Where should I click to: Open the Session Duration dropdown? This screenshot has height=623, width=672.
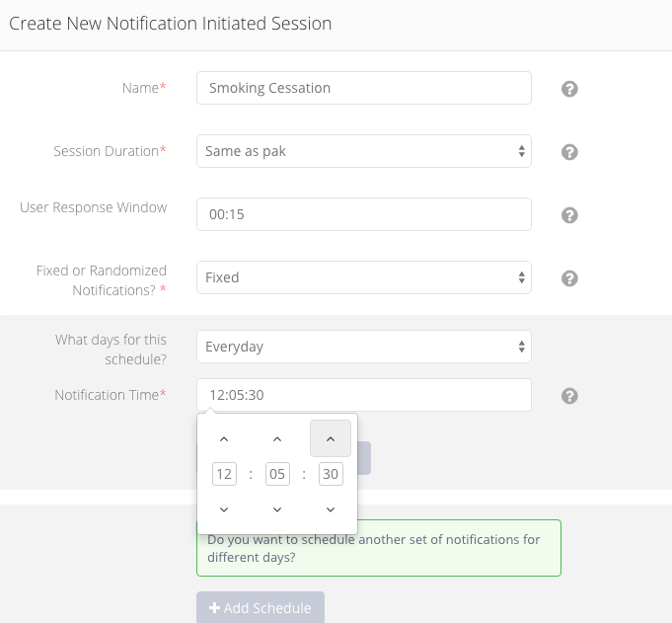pos(364,151)
